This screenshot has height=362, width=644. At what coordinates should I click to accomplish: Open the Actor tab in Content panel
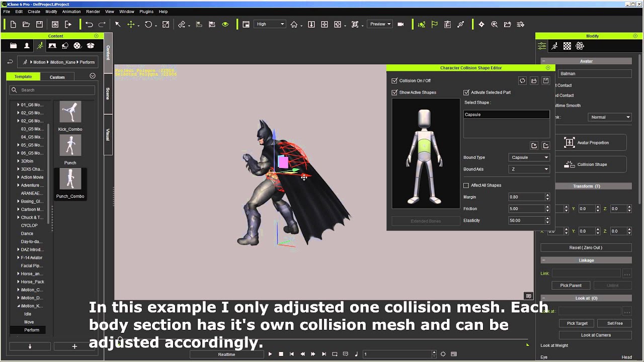[x=27, y=46]
